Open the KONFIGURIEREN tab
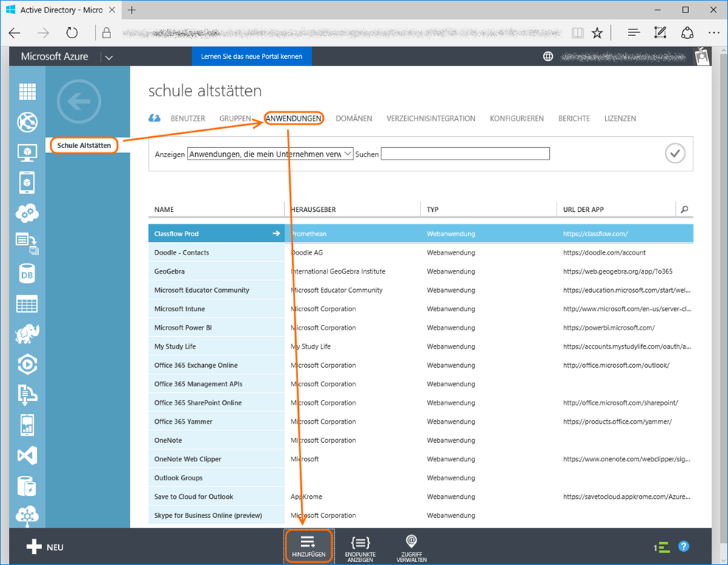This screenshot has width=728, height=565. point(517,118)
